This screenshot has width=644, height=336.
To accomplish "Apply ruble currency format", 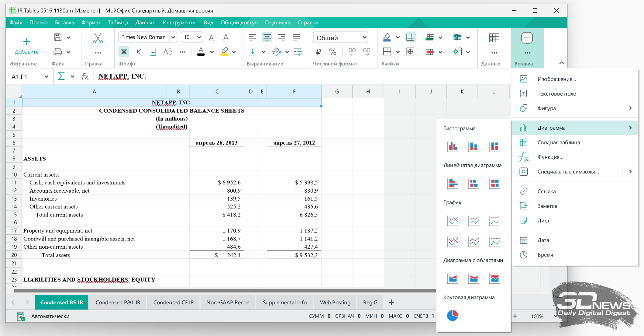I will [318, 52].
